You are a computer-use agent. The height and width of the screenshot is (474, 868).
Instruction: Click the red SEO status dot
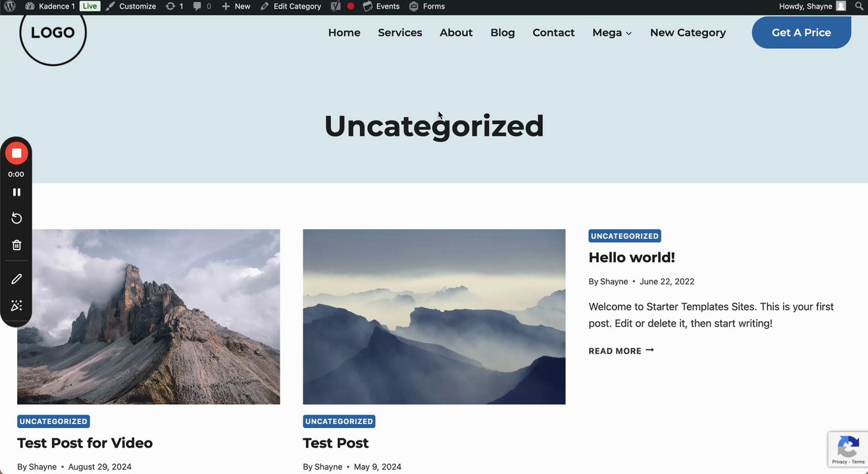[351, 6]
